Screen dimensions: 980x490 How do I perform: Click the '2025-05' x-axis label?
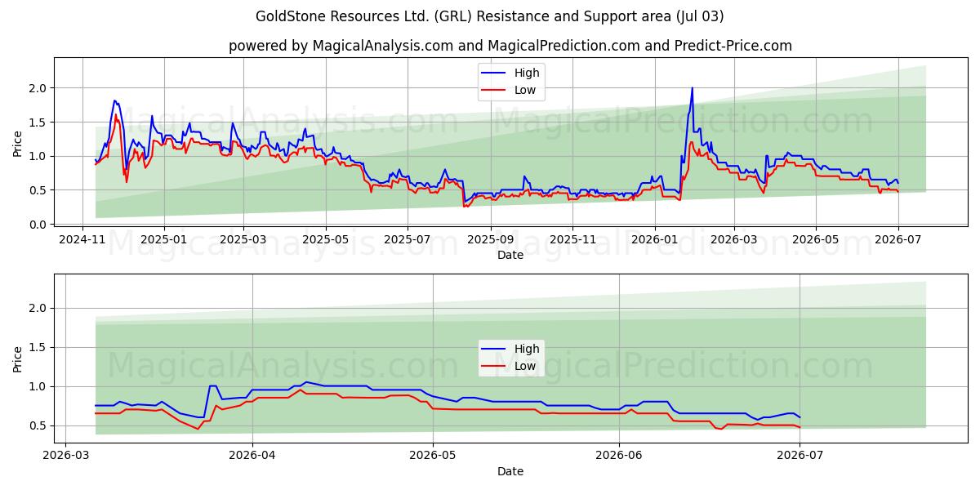(326, 240)
